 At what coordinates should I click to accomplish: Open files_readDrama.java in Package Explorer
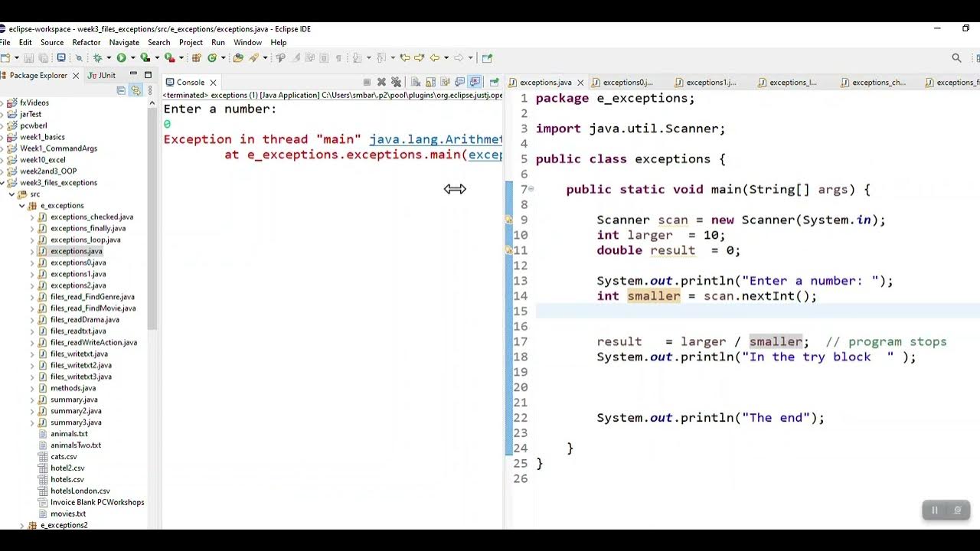(x=84, y=319)
